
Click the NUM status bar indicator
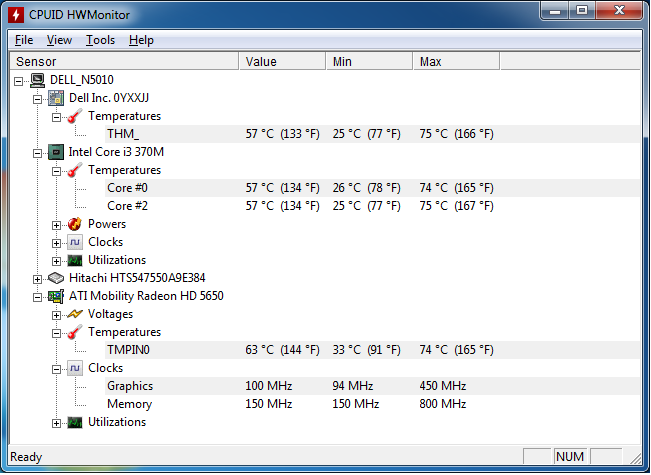(570, 457)
